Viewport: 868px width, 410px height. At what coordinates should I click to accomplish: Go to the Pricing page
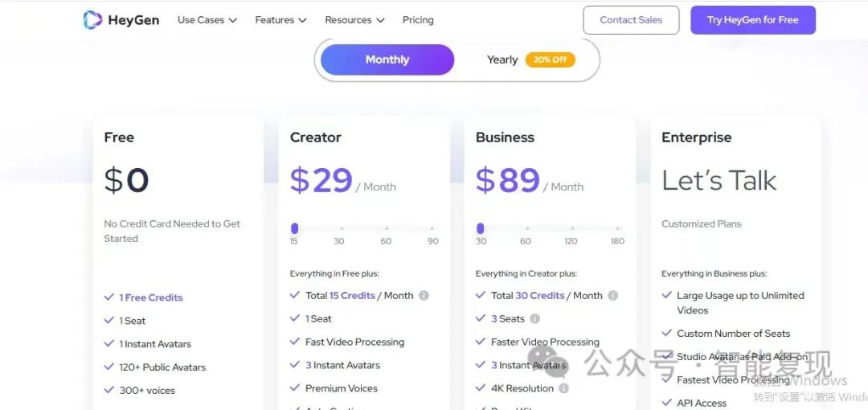coord(418,20)
